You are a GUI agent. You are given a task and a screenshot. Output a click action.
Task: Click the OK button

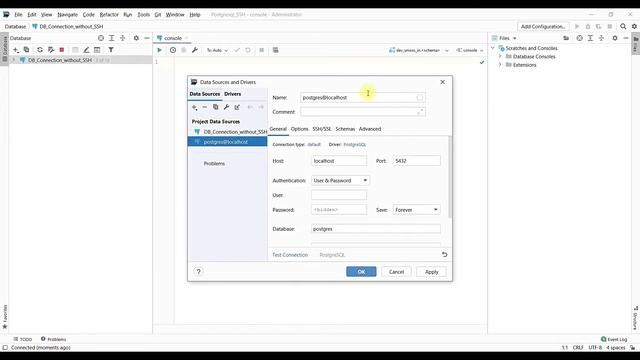tap(361, 272)
